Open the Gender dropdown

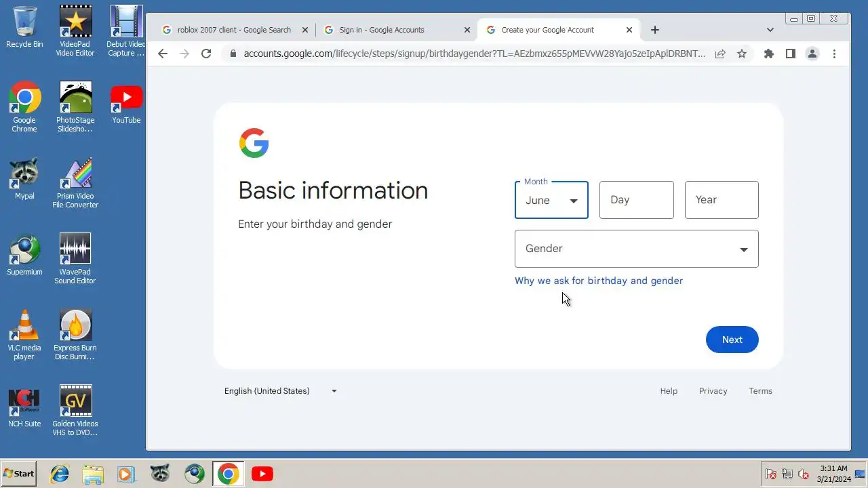637,249
